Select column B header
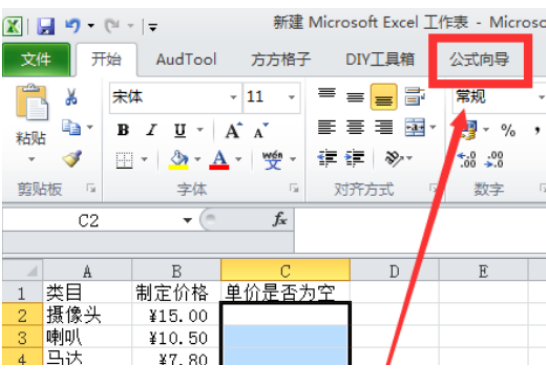Image resolution: width=546 pixels, height=377 pixels. click(176, 271)
